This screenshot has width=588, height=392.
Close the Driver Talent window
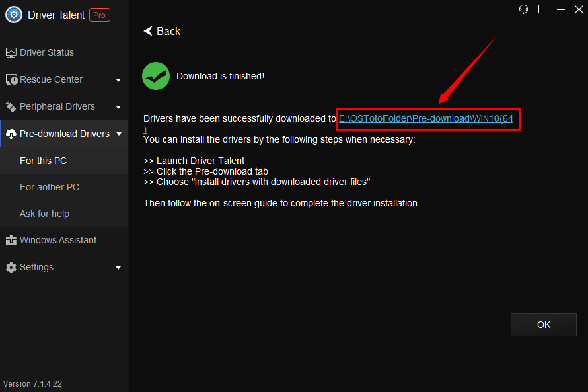pyautogui.click(x=579, y=9)
